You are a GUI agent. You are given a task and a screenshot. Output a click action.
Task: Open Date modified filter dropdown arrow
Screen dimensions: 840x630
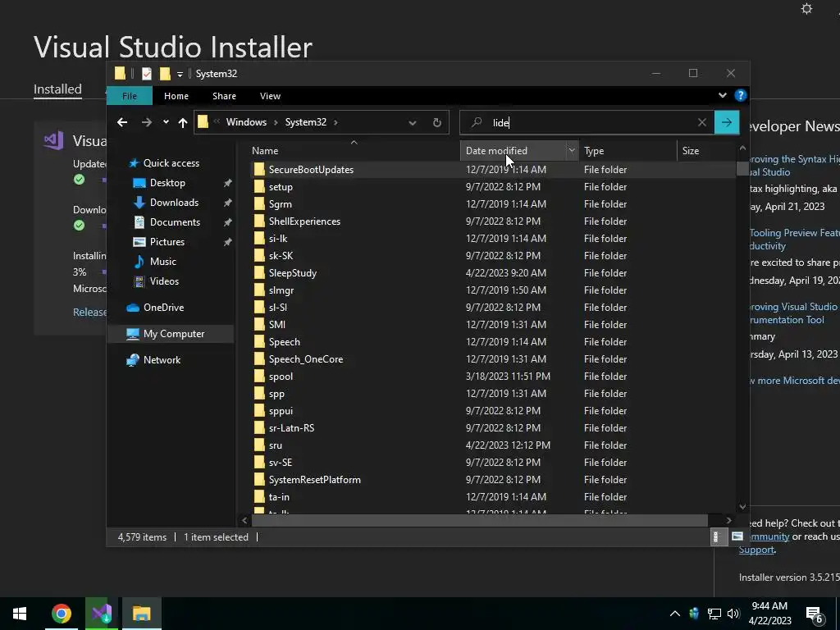pyautogui.click(x=572, y=151)
